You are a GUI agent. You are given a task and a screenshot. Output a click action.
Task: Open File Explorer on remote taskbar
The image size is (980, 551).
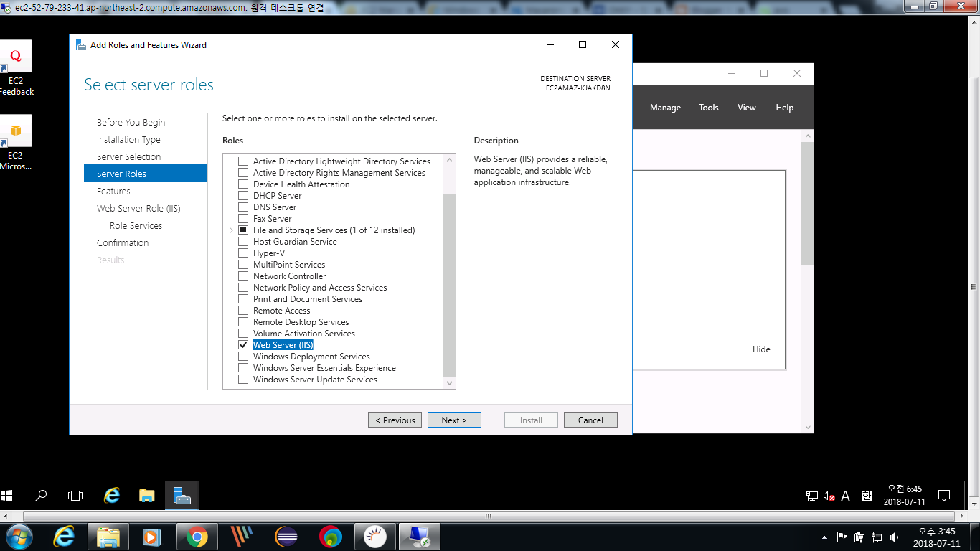click(x=147, y=495)
